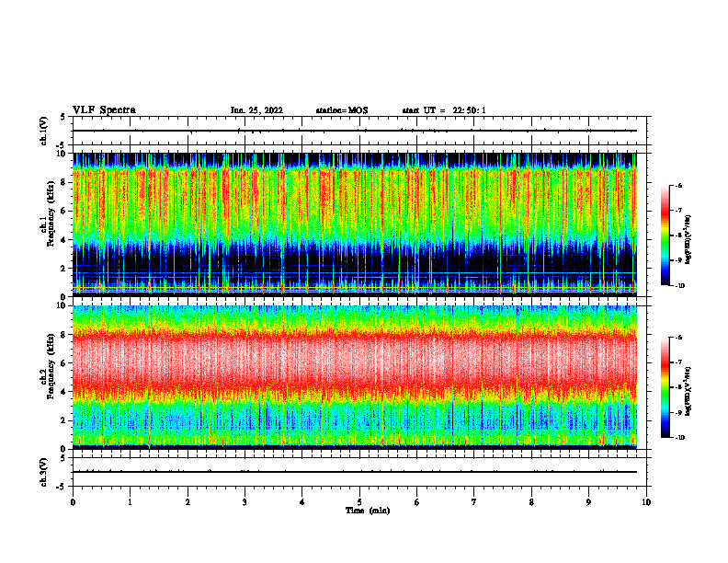Image resolution: width=728 pixels, height=563 pixels.
Task: Click the color bar beside ch.1 spectrogram
Action: click(665, 236)
